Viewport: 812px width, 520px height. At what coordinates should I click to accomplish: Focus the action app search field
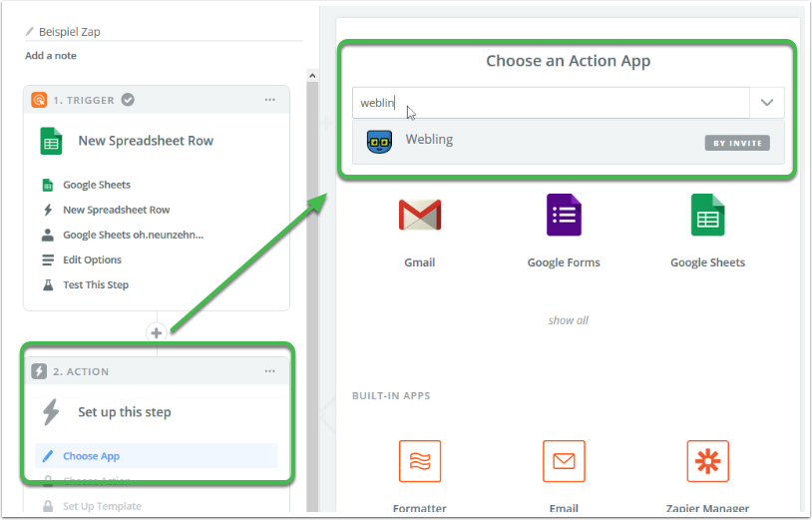pos(551,103)
